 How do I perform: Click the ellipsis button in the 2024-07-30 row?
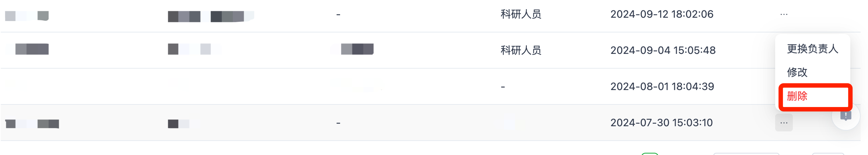pos(784,123)
